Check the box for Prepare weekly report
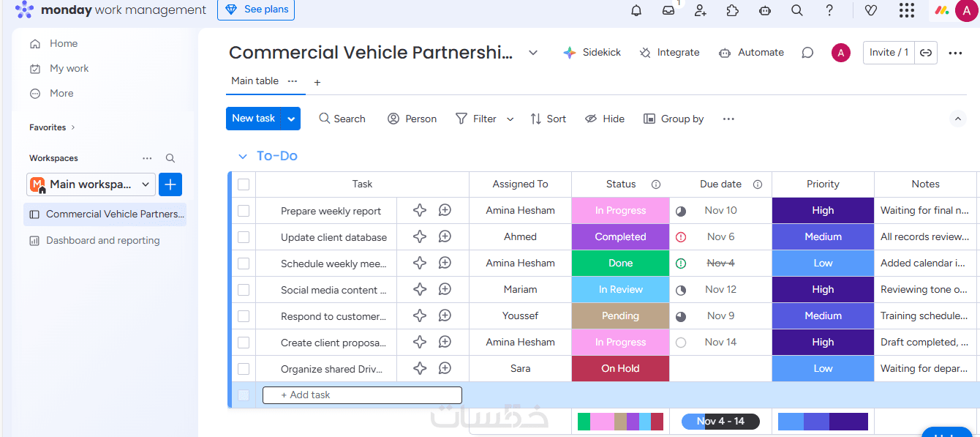 [244, 211]
